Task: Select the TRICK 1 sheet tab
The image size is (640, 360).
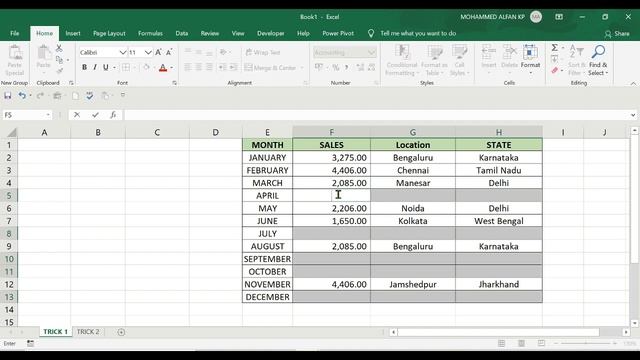Action: 56,332
